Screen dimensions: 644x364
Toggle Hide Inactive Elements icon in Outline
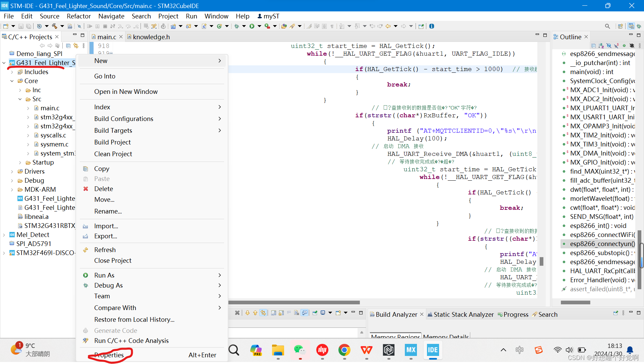[x=632, y=46]
